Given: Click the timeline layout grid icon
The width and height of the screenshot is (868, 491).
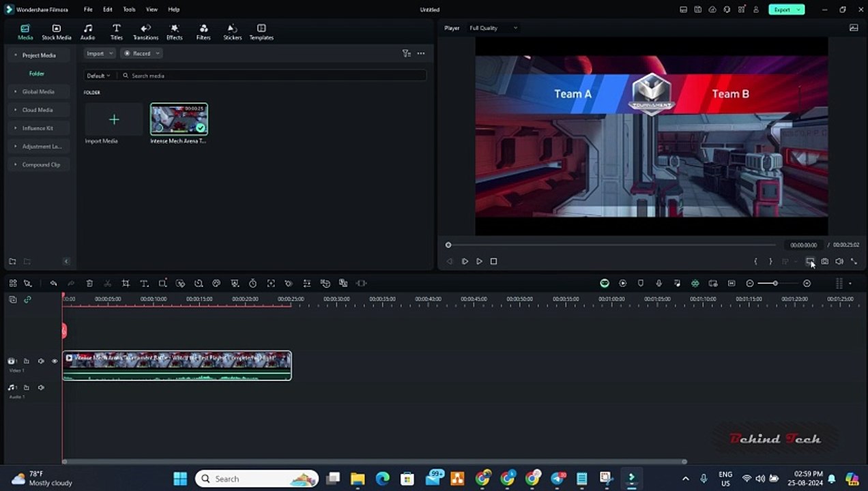Looking at the screenshot, I should pyautogui.click(x=12, y=283).
